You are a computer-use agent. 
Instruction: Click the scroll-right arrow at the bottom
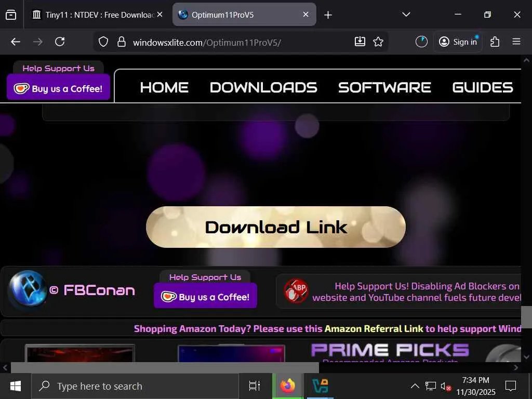pos(516,367)
